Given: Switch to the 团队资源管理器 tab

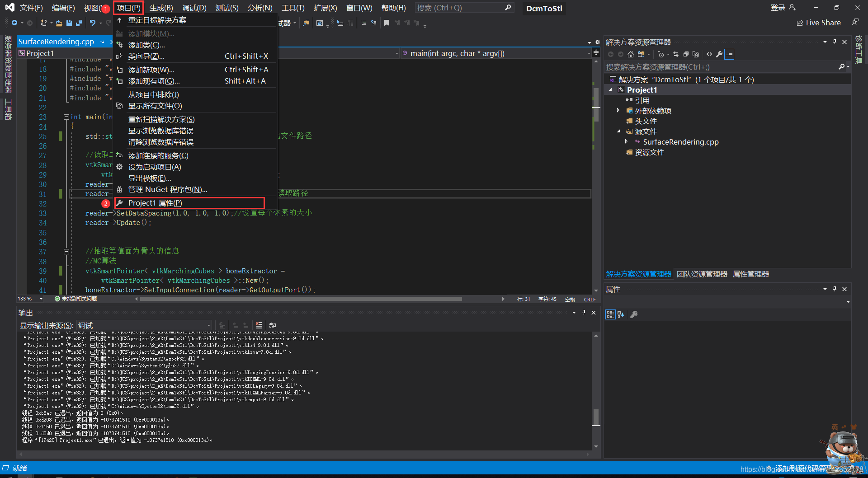Looking at the screenshot, I should (702, 274).
